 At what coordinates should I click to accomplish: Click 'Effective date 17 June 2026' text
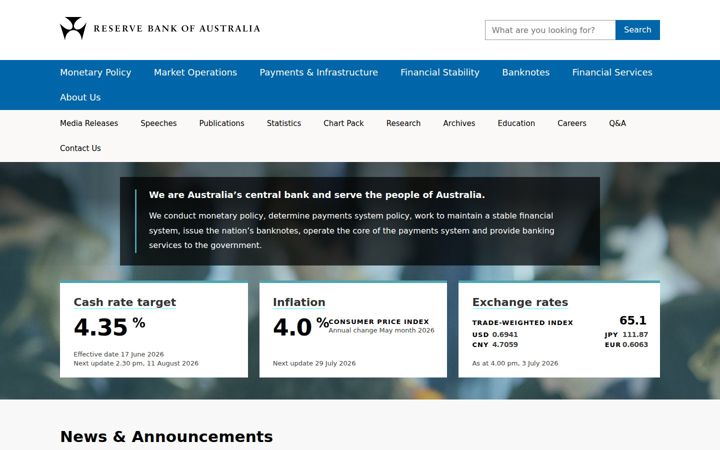pos(118,354)
